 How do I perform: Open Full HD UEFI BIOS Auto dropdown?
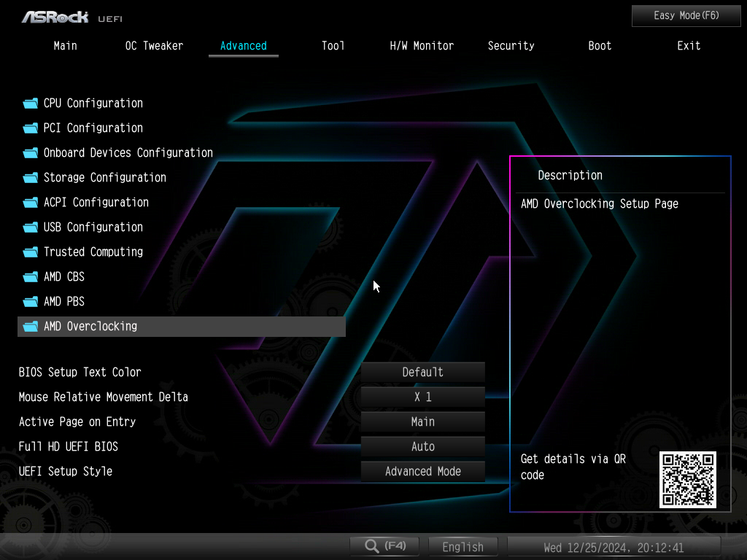coord(422,446)
